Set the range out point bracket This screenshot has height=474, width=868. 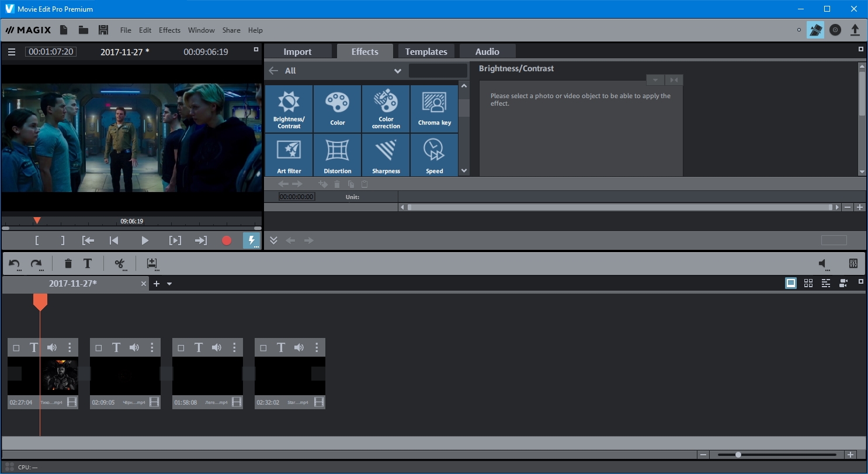63,241
